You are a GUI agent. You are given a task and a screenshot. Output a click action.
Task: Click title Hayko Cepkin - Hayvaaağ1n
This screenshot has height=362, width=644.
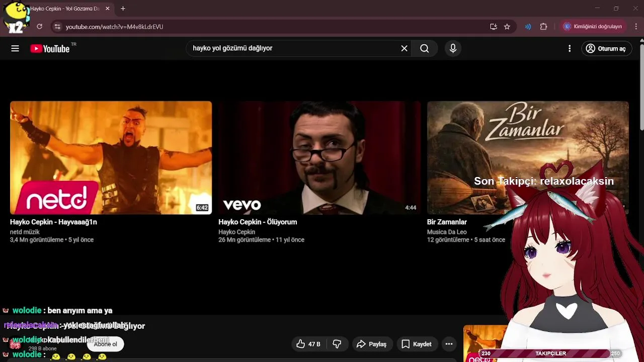(53, 222)
